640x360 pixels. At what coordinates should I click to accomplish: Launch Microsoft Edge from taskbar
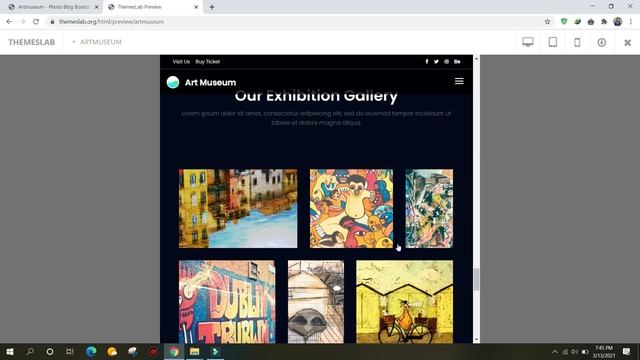click(x=91, y=351)
